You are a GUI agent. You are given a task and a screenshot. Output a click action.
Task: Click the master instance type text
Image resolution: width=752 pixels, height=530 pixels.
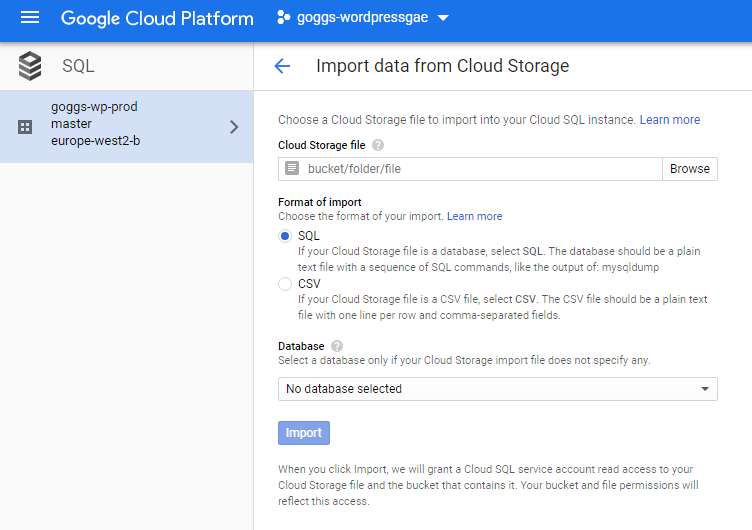71,124
